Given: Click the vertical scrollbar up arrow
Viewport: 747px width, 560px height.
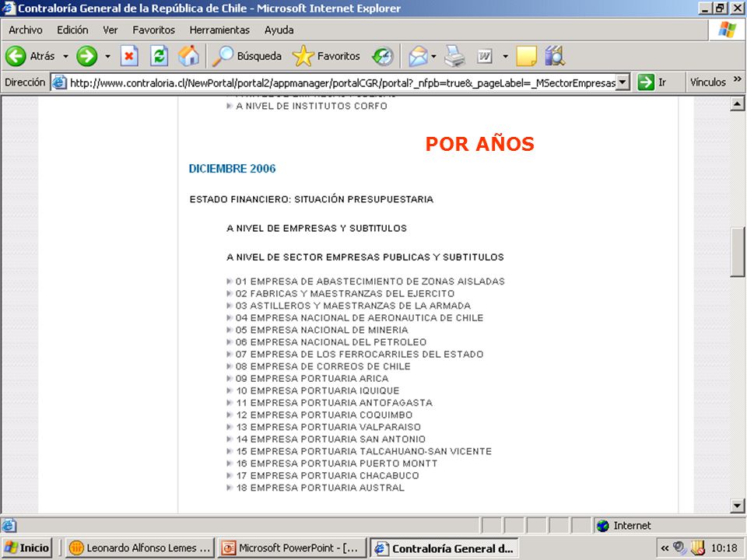Looking at the screenshot, I should pos(737,103).
